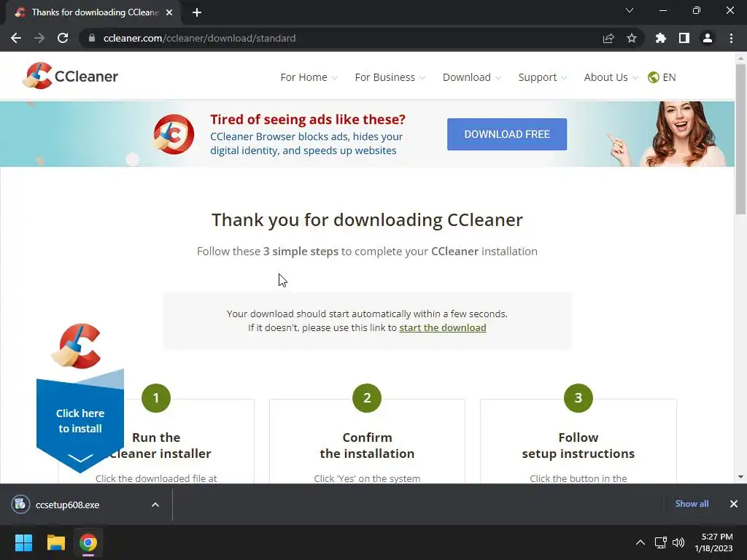747x560 pixels.
Task: Toggle the Chrome side panel icon
Action: 684,38
